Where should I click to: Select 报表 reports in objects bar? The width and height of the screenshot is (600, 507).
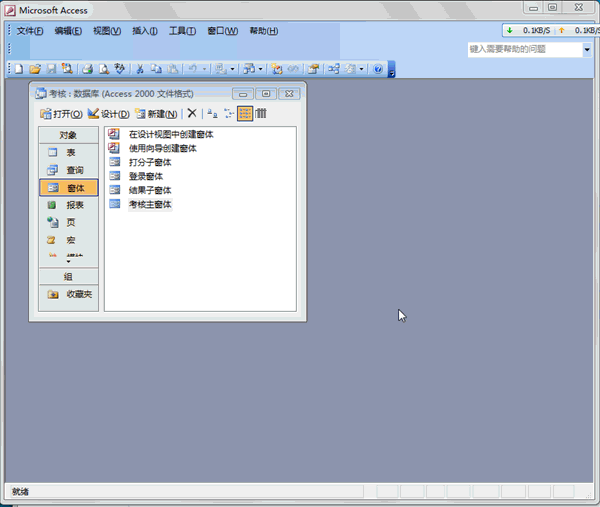pyautogui.click(x=68, y=205)
